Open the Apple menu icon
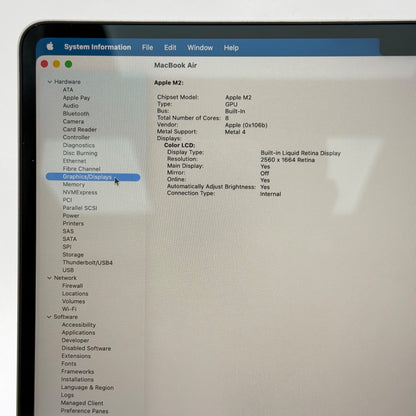This screenshot has width=416, height=416. [x=50, y=46]
